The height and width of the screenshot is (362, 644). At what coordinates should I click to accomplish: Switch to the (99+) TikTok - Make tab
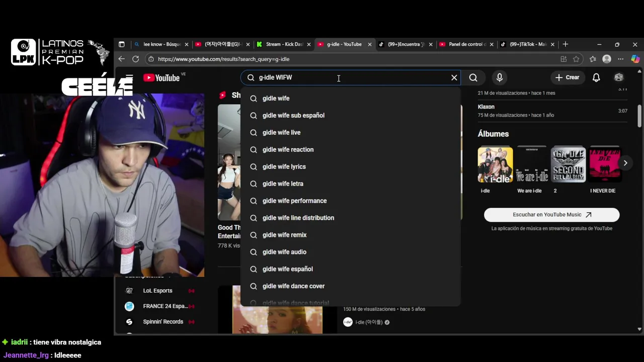coord(527,44)
